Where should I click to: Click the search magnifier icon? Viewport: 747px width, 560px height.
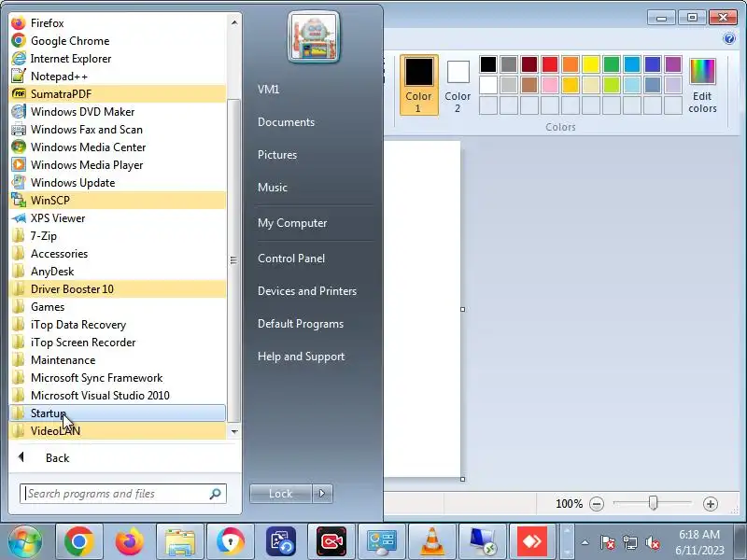pyautogui.click(x=216, y=494)
